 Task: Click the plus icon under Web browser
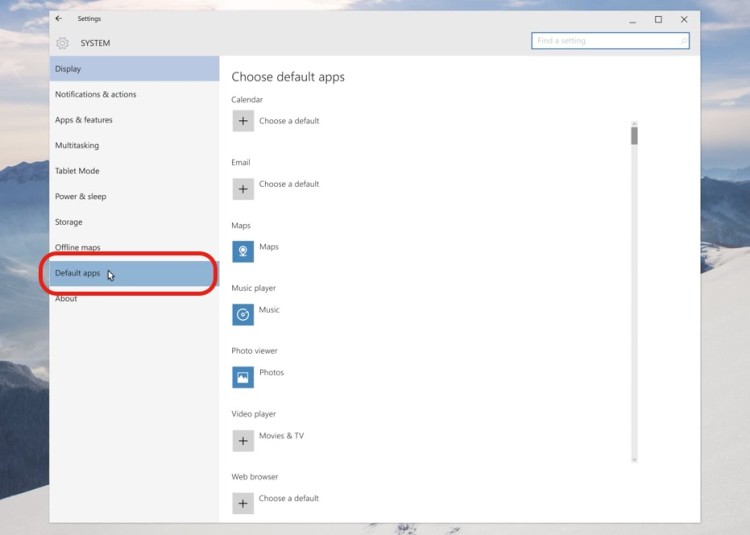click(243, 503)
